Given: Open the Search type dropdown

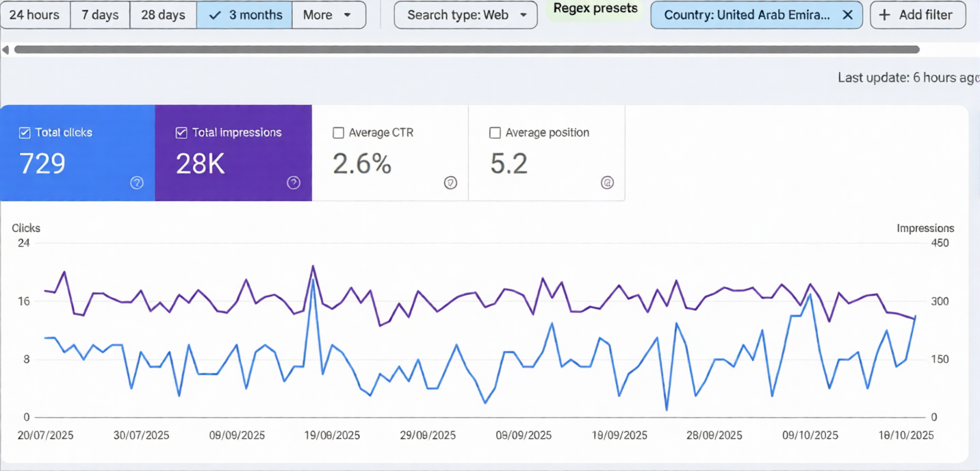Looking at the screenshot, I should (465, 14).
